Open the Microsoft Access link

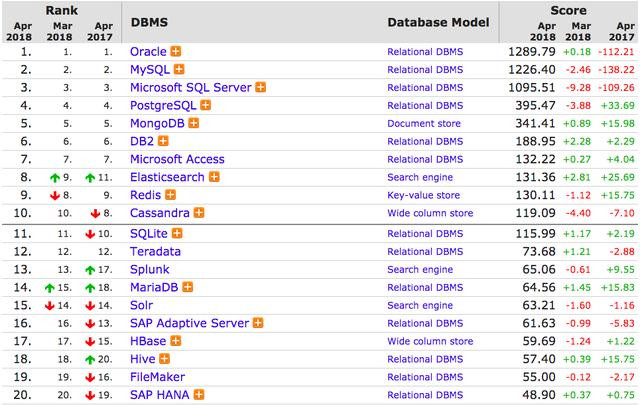[177, 159]
